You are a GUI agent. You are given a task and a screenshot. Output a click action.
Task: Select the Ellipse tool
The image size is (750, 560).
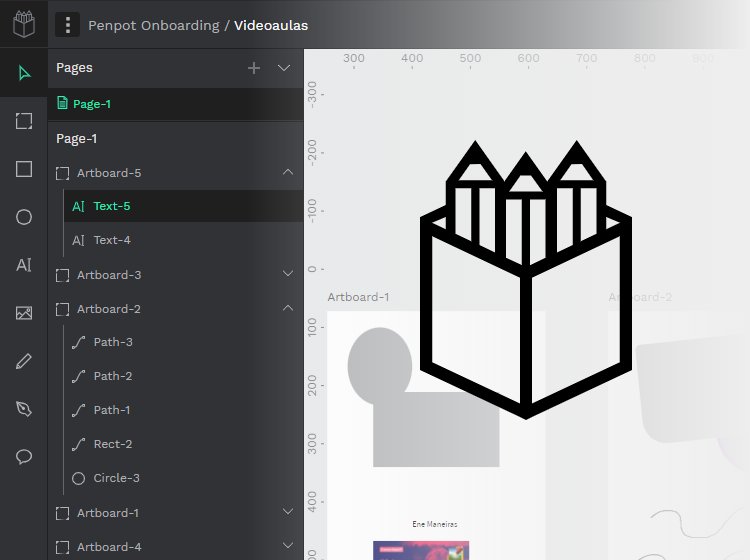[x=24, y=217]
